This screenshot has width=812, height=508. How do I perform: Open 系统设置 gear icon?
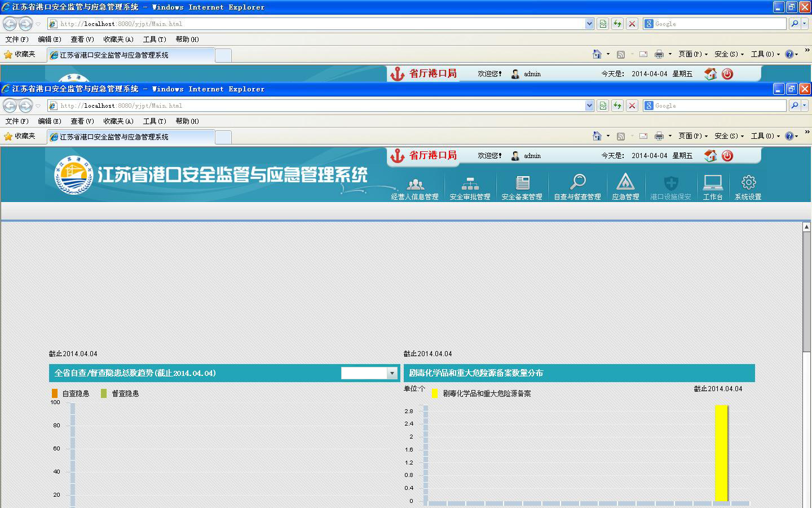coord(748,182)
